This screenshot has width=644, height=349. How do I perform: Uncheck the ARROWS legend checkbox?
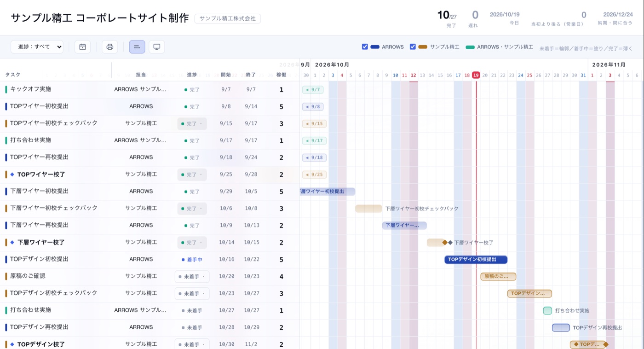pos(365,47)
